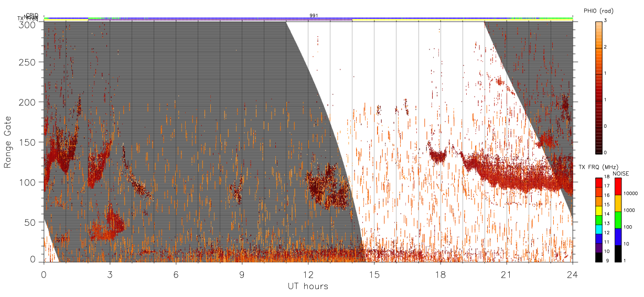Click the PHI0 colorbar tick label 2
644x297 pixels.
point(606,47)
